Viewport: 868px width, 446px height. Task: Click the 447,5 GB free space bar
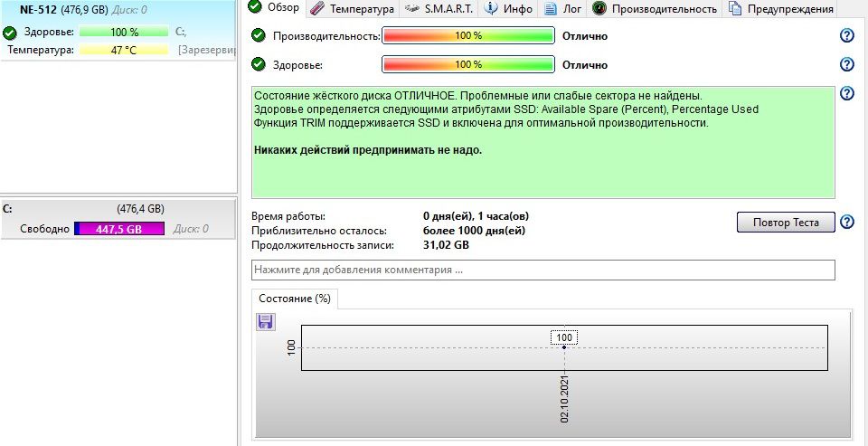[119, 229]
